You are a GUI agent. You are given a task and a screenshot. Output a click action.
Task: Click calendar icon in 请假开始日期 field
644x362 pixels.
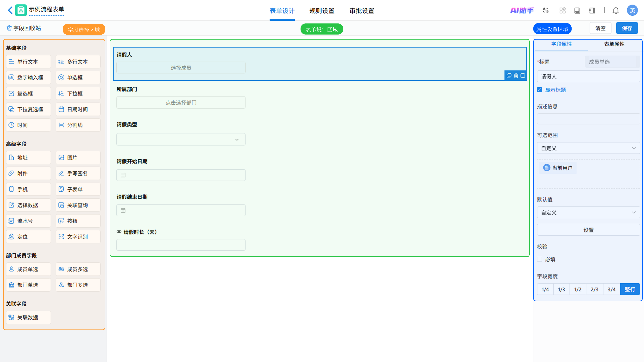pos(123,175)
